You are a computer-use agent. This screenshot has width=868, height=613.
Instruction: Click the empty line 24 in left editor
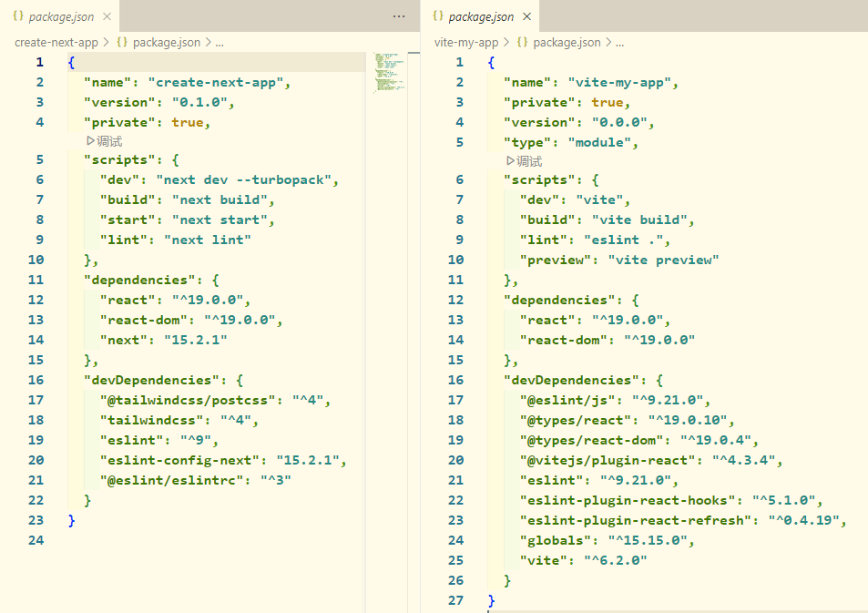[216, 540]
